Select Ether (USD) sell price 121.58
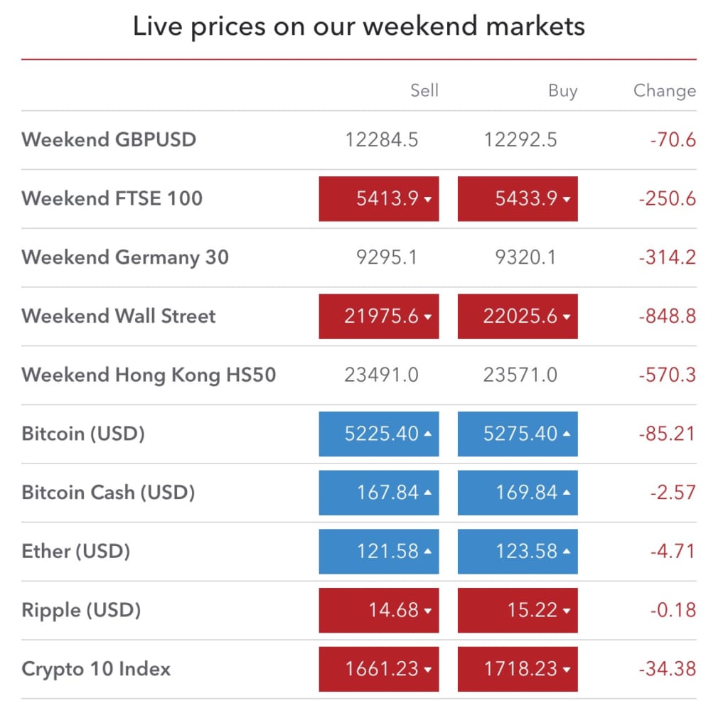Viewport: 728px width, 713px height. pos(378,552)
